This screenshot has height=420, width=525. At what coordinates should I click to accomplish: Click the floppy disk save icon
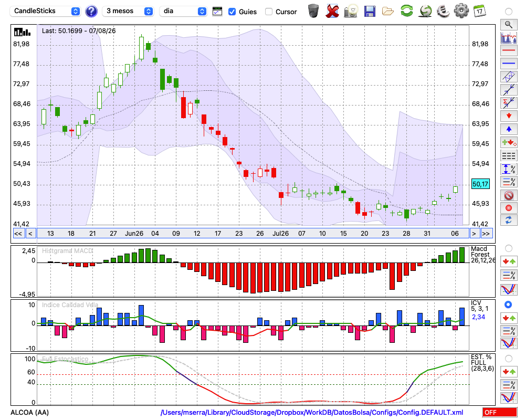pos(370,12)
